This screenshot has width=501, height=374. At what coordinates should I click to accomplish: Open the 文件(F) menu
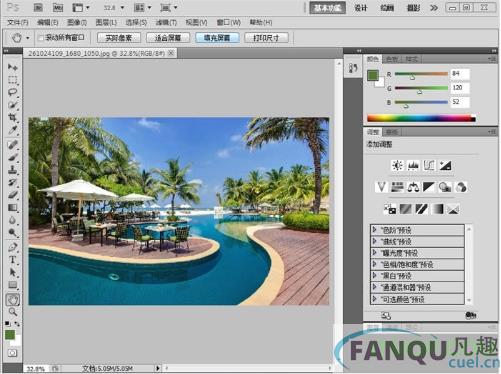18,22
